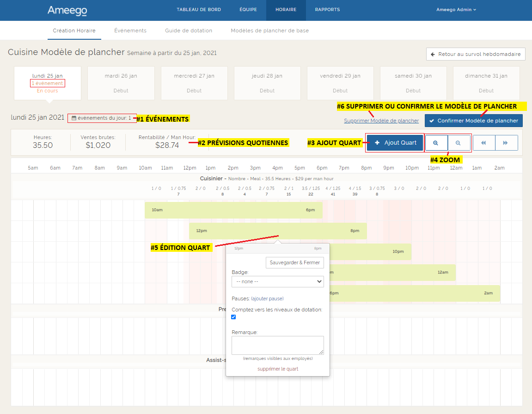Screen dimensions: 532x414
Task: Click Supprimer Modèle de plancher link
Action: click(x=381, y=121)
